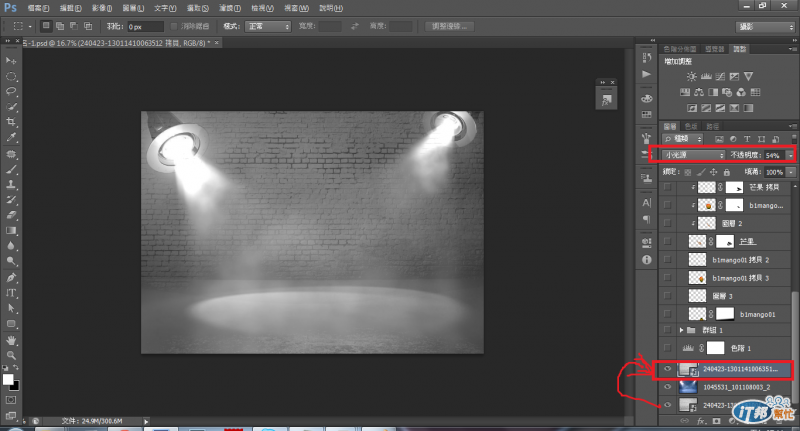The width and height of the screenshot is (800, 431).
Task: Hide the 1045531_101108003_2 layer
Action: point(667,387)
